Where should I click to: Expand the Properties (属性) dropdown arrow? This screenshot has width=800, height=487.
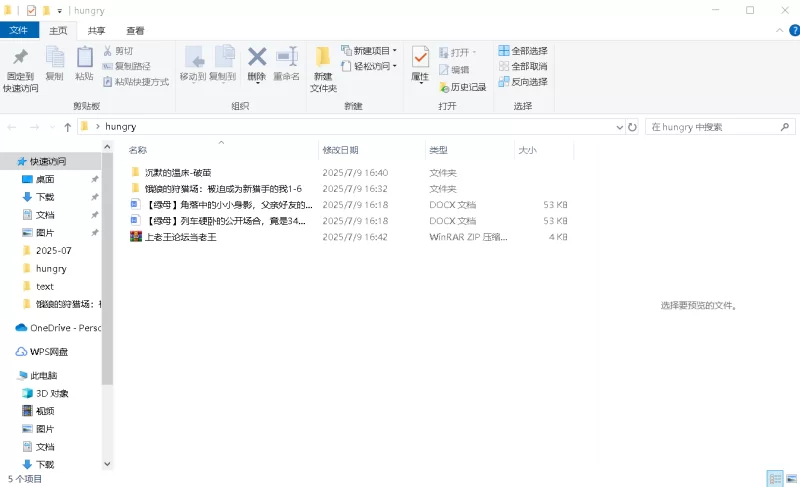(x=420, y=83)
